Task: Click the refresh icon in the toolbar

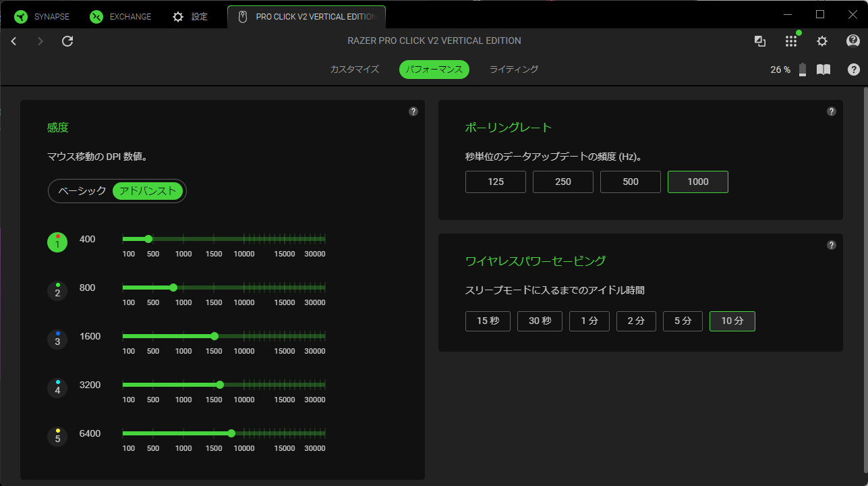Action: point(67,41)
